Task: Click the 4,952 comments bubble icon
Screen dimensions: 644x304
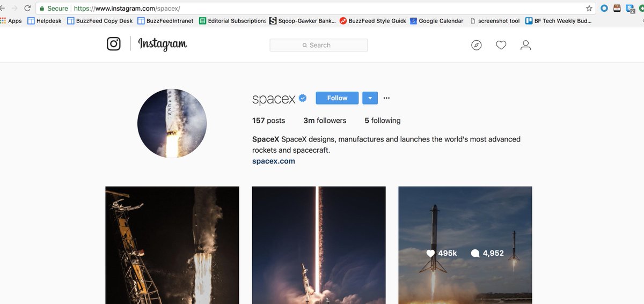Action: pyautogui.click(x=475, y=253)
